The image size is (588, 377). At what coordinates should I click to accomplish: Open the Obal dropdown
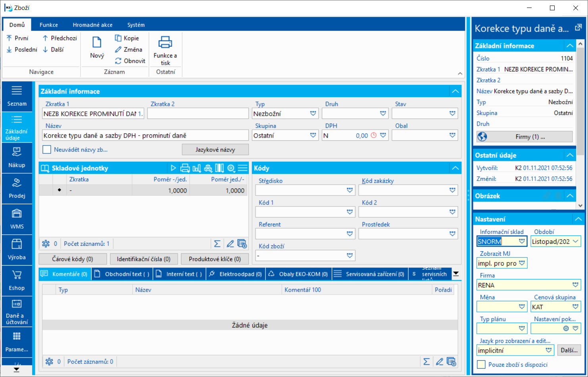pyautogui.click(x=452, y=136)
